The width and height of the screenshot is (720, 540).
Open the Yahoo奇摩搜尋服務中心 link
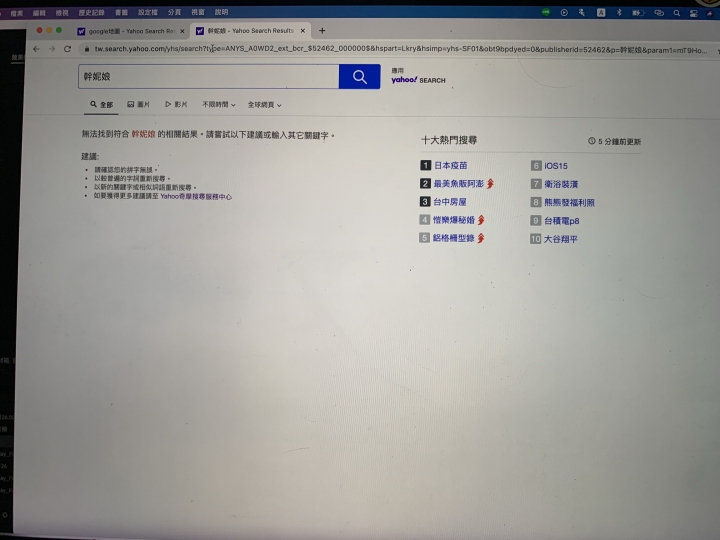tap(196, 197)
